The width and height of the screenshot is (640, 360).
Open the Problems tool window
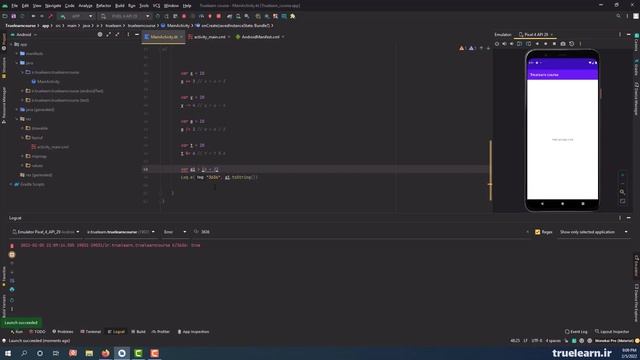62,332
